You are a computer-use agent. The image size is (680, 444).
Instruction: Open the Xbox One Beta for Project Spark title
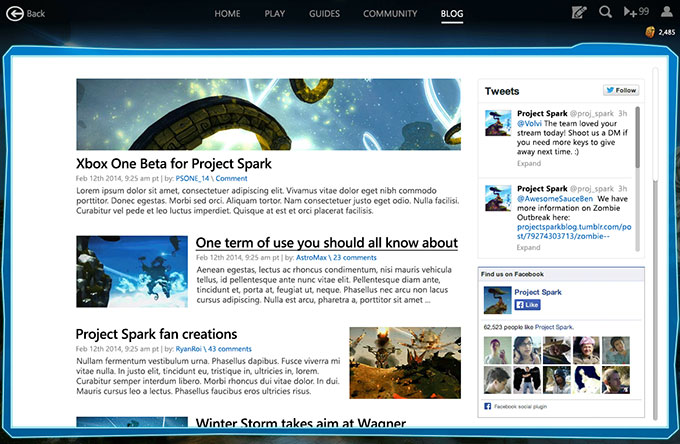click(174, 163)
